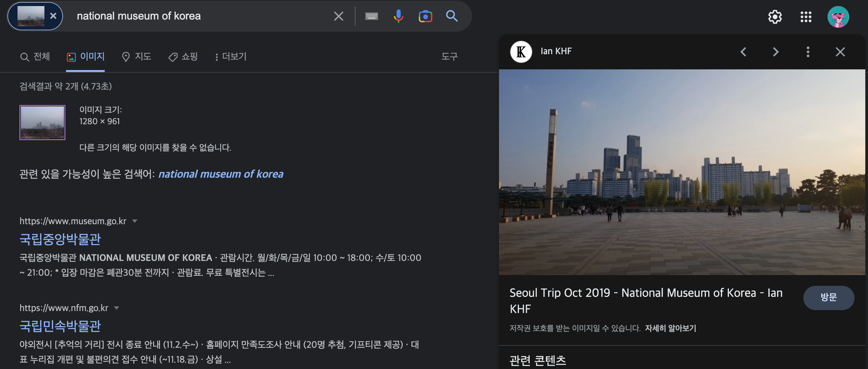Switch to the 지도 maps tab
The image size is (868, 369).
(136, 57)
